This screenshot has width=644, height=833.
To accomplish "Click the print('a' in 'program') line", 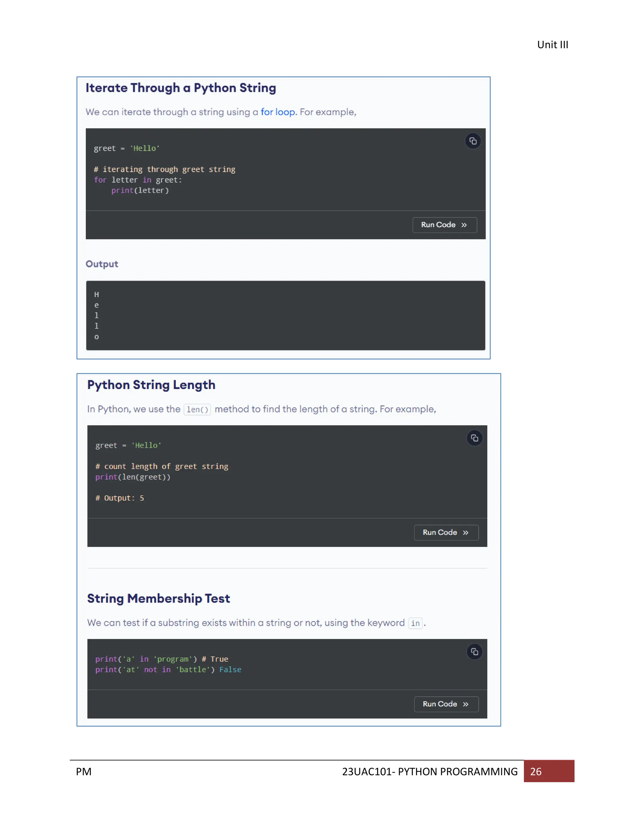I will (162, 659).
